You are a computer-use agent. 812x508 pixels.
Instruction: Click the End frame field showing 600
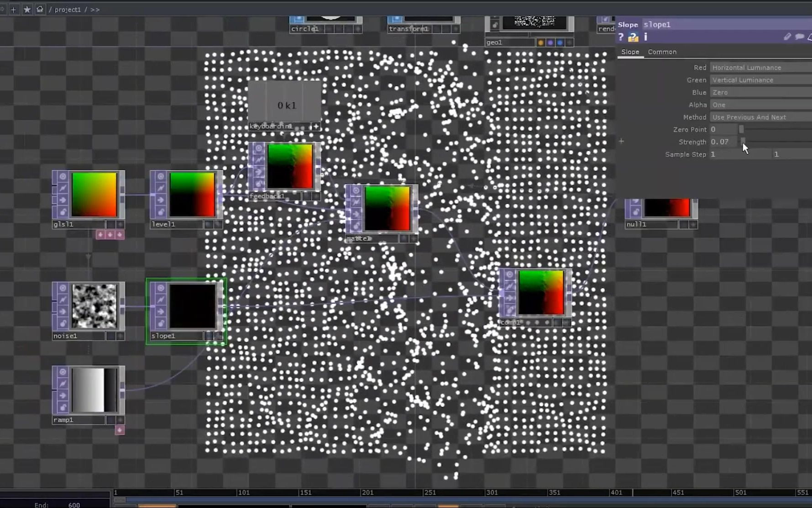pos(73,504)
